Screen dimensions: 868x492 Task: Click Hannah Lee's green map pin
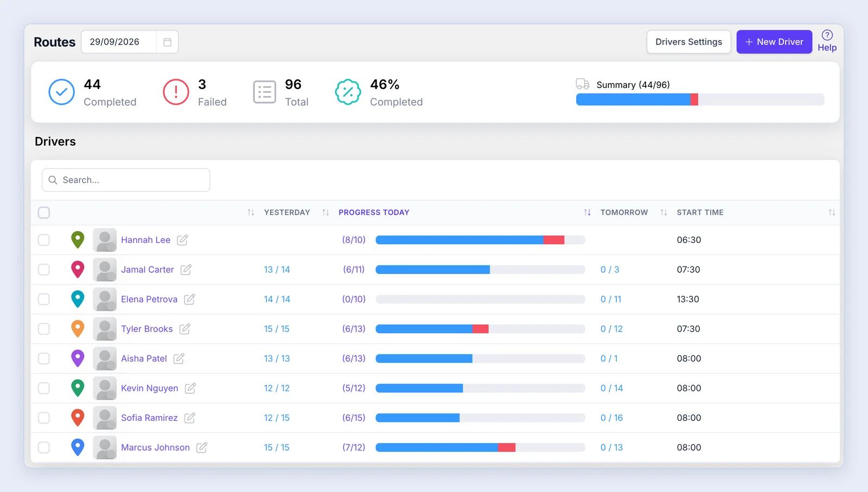coord(78,239)
